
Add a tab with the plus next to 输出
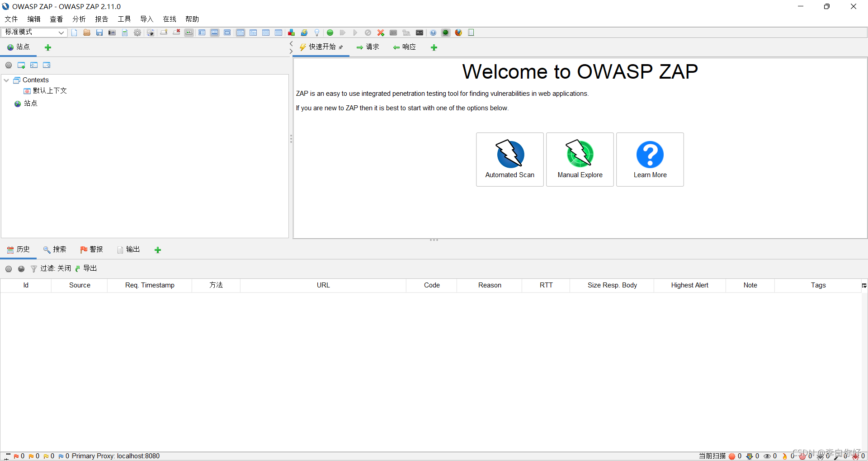click(x=158, y=250)
